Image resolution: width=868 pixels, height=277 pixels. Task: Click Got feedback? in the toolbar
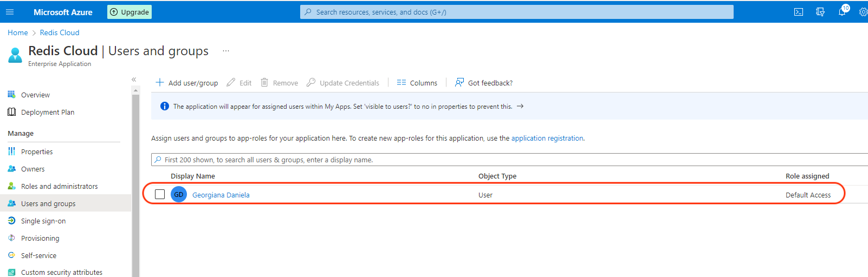point(484,83)
